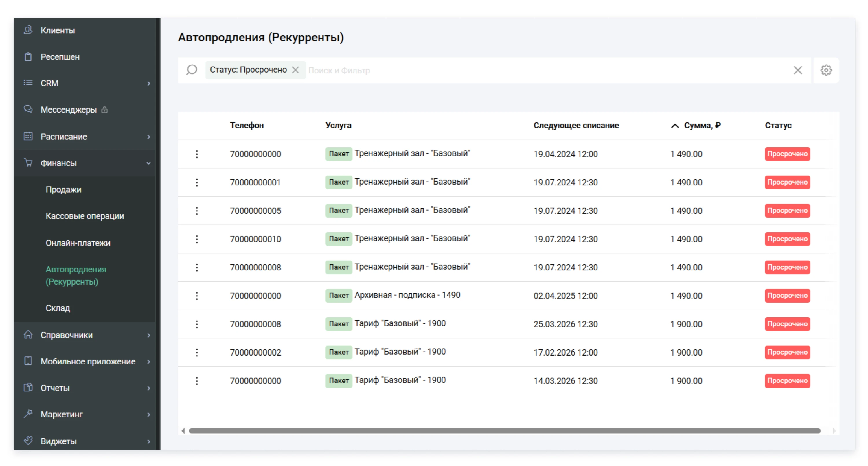
Task: Open the Клиенты section icon
Action: click(x=28, y=30)
